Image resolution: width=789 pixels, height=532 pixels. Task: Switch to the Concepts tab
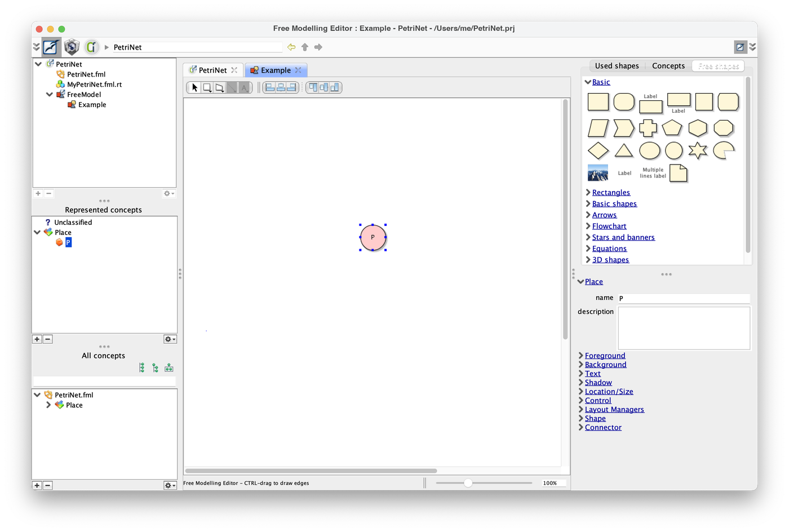[x=668, y=66]
